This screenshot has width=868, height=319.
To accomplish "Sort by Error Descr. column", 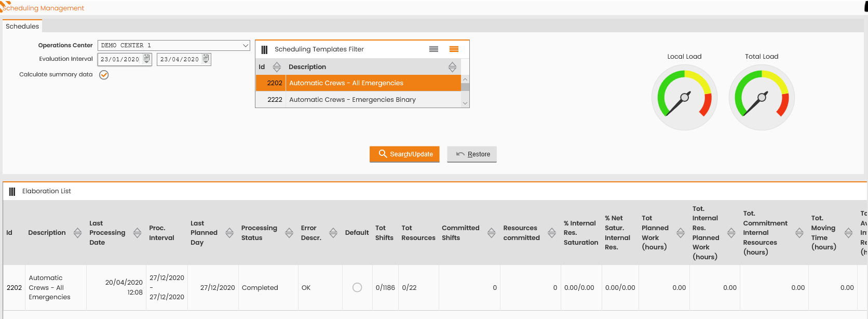I will click(333, 233).
